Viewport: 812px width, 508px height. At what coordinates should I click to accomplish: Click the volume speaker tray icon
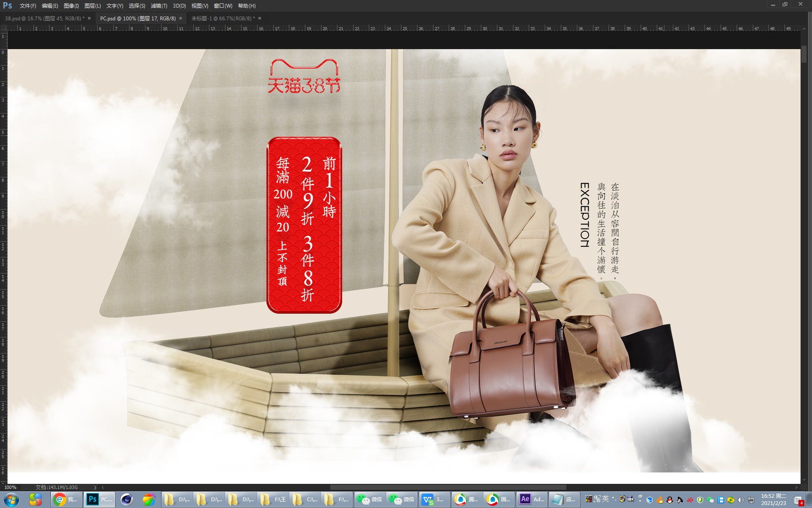(741, 500)
